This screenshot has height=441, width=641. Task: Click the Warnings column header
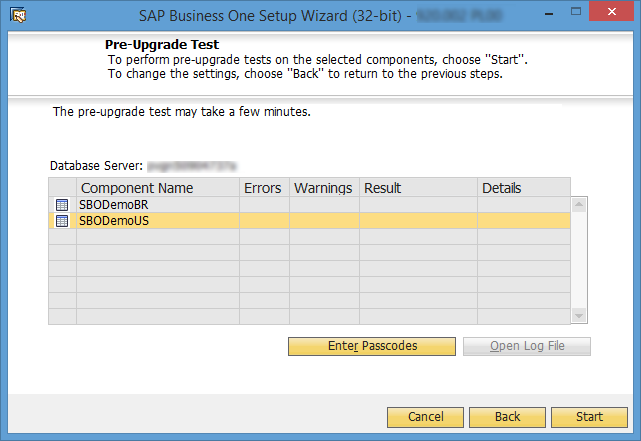click(325, 188)
